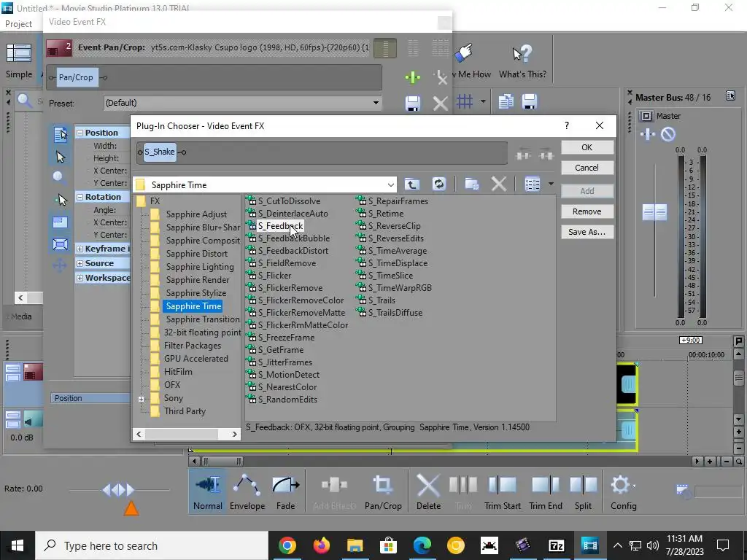Select the Sapphire Render folder

pos(197,280)
